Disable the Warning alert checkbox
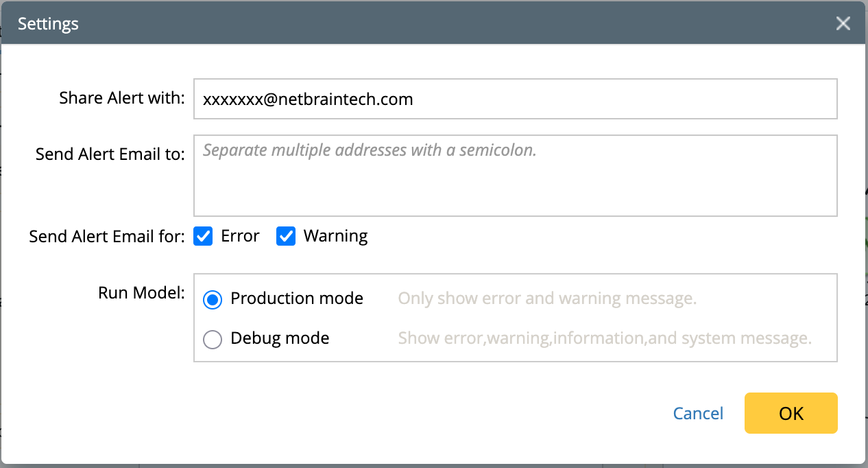This screenshot has width=868, height=468. (286, 237)
